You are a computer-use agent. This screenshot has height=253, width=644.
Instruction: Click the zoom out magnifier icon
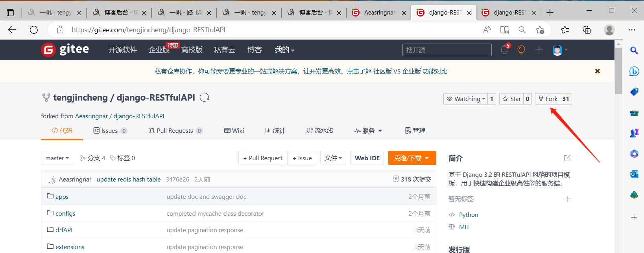click(x=522, y=29)
